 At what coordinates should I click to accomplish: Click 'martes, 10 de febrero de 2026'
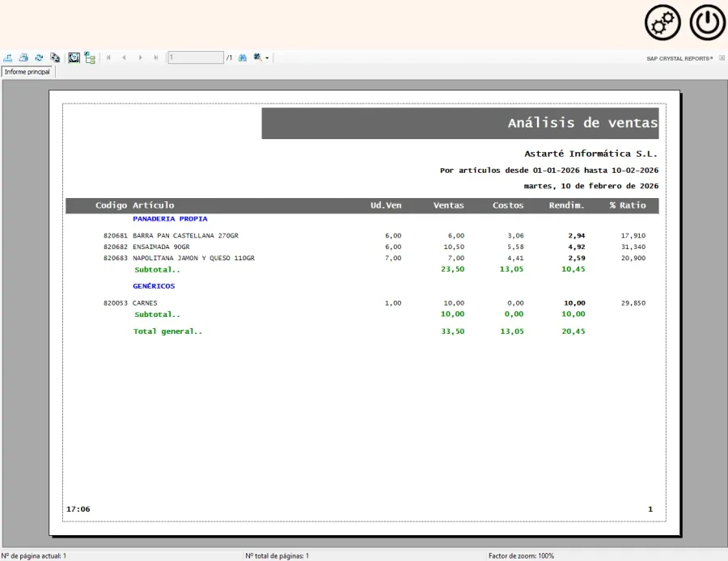click(x=591, y=186)
